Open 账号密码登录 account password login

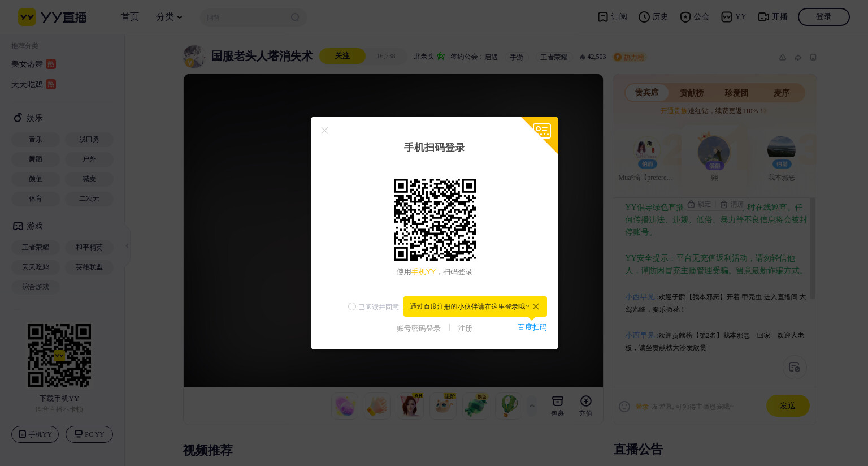click(x=418, y=329)
